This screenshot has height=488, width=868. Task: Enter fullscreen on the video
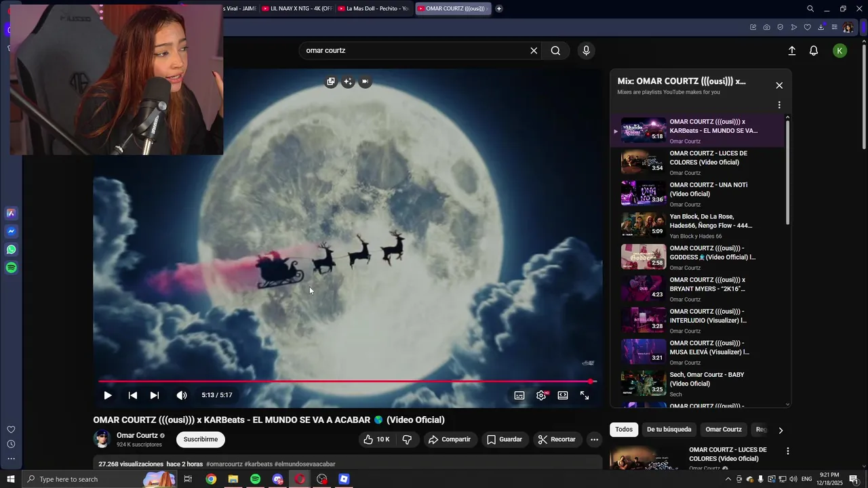585,395
